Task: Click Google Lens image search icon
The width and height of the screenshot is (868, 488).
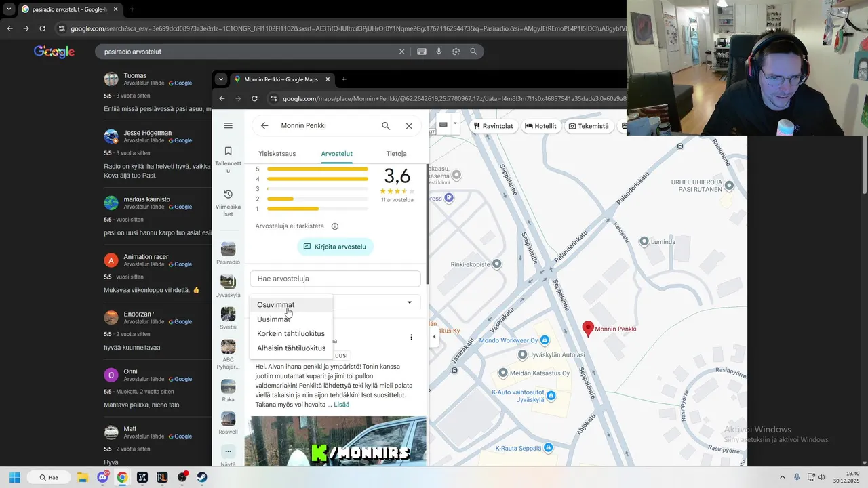Action: click(x=456, y=52)
